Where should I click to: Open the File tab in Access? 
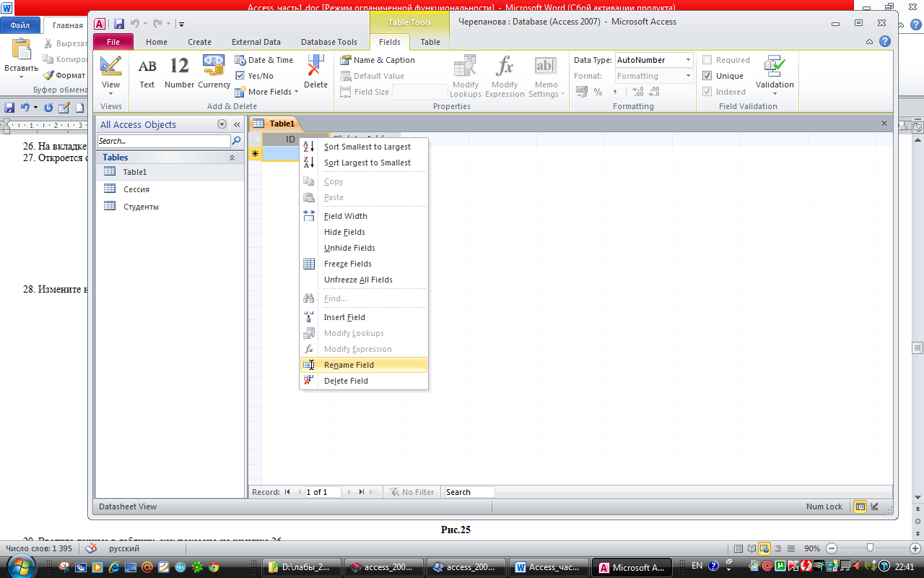click(113, 42)
